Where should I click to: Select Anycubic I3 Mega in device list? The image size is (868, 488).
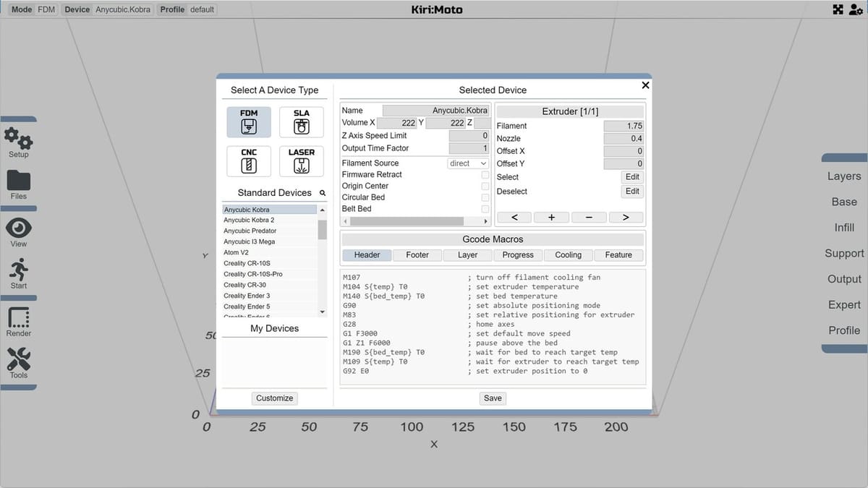pyautogui.click(x=270, y=242)
